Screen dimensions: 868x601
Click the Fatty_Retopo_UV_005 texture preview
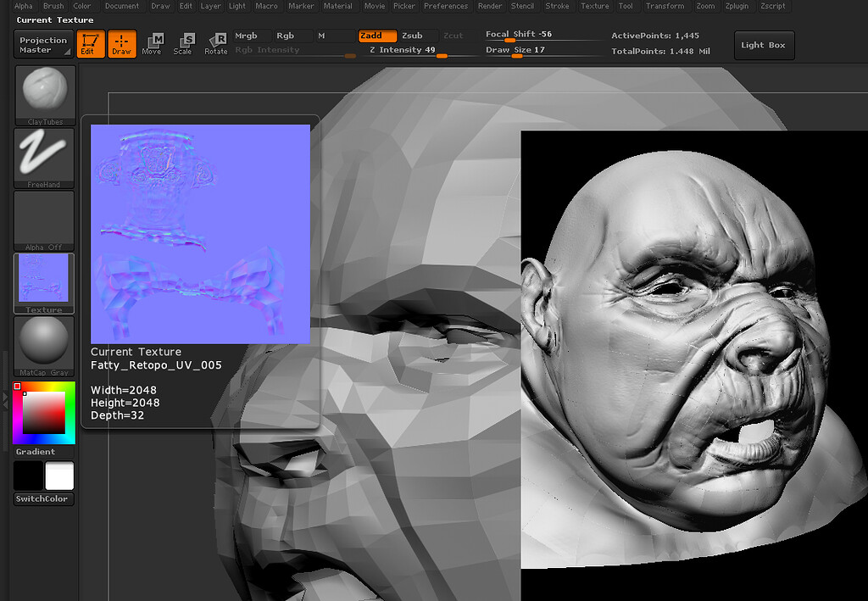pyautogui.click(x=200, y=232)
